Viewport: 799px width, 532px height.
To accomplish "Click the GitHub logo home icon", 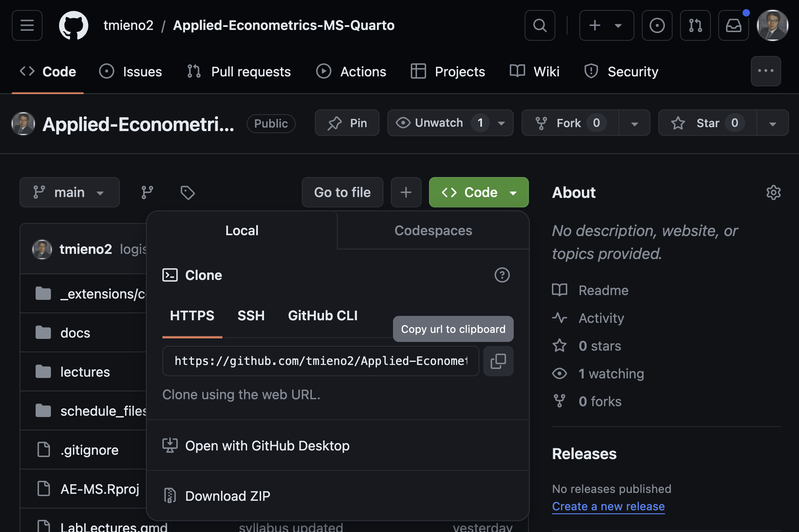I will [x=73, y=26].
